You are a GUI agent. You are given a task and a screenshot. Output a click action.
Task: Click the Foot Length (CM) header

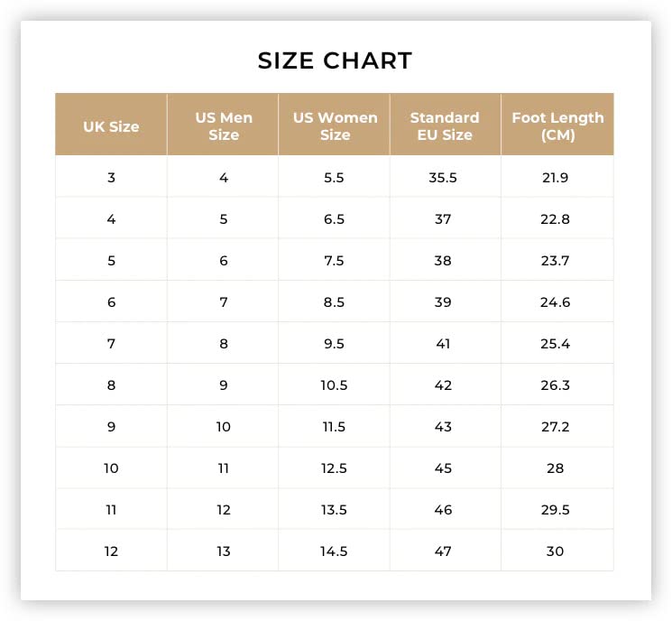tap(557, 125)
